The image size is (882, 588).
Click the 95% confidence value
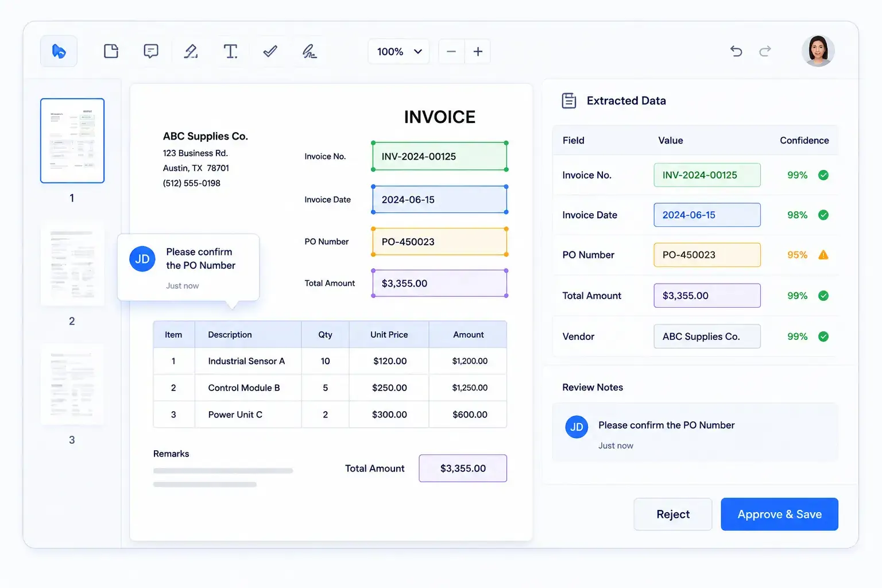[797, 255]
